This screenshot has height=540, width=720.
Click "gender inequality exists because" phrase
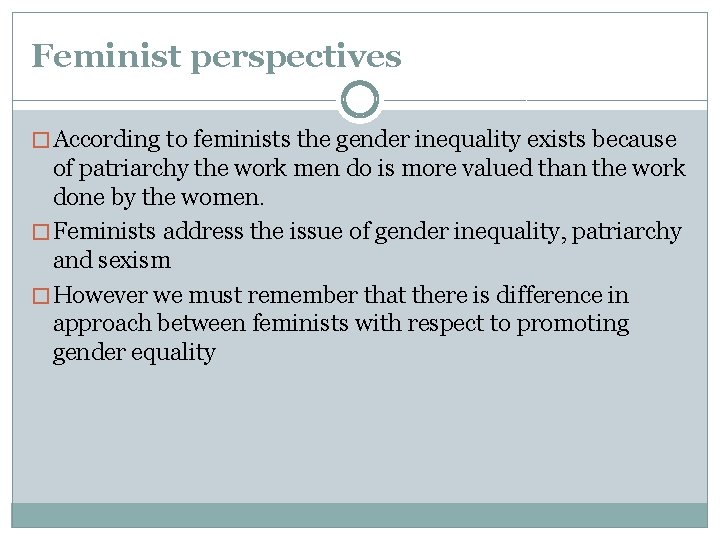coord(506,140)
